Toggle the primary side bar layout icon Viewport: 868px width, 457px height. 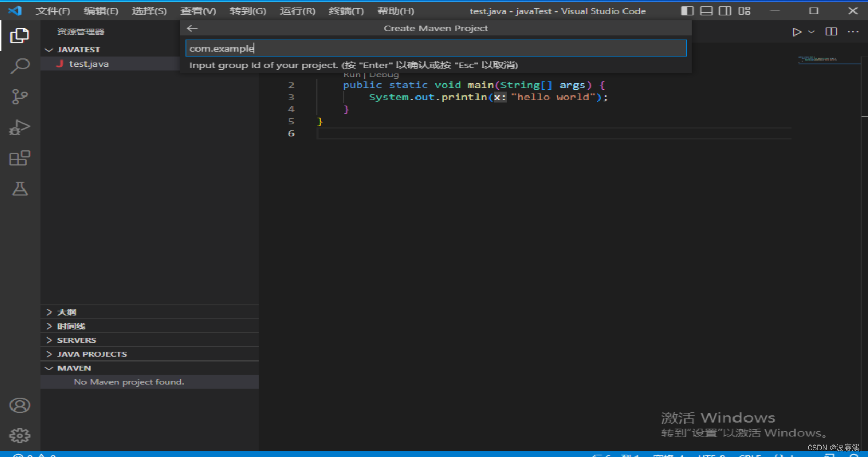click(x=688, y=10)
